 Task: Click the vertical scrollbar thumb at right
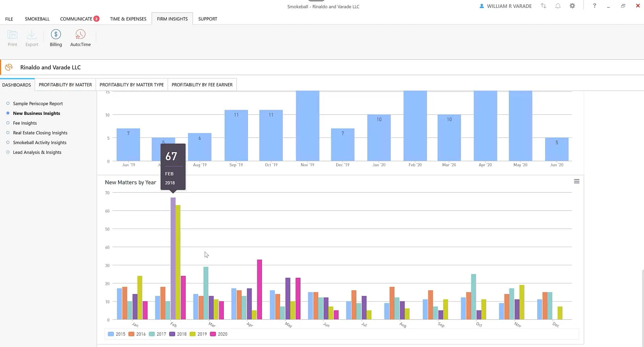pyautogui.click(x=643, y=307)
